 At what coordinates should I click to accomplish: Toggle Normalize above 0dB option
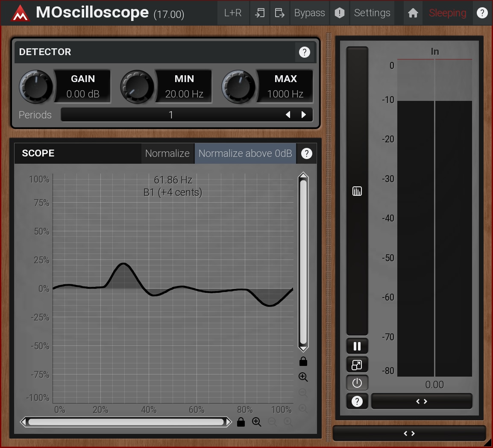pyautogui.click(x=245, y=153)
